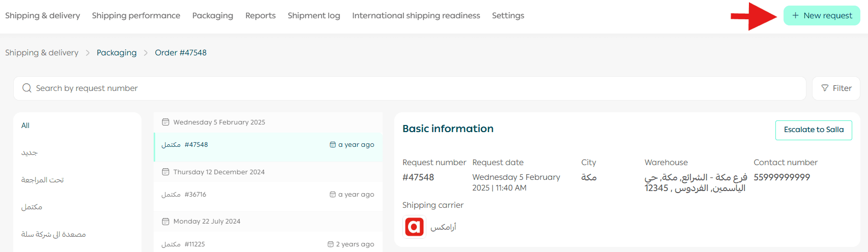Click the plus icon in New request
Viewport: 868px width, 252px height.
[x=795, y=16]
